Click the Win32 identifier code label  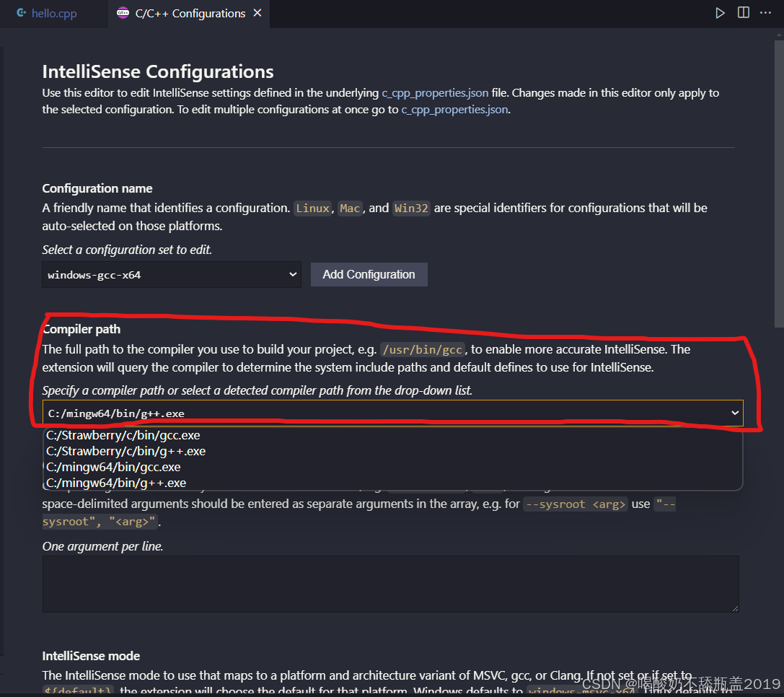pyautogui.click(x=411, y=208)
